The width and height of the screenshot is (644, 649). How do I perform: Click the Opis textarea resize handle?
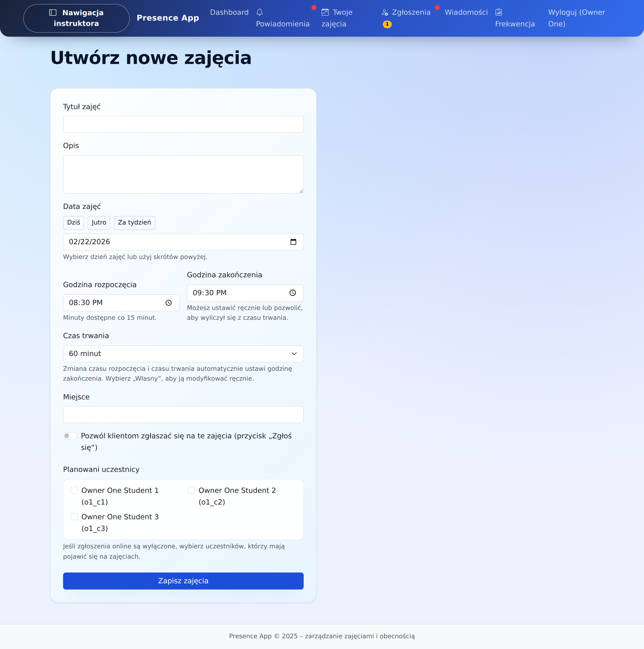[301, 191]
